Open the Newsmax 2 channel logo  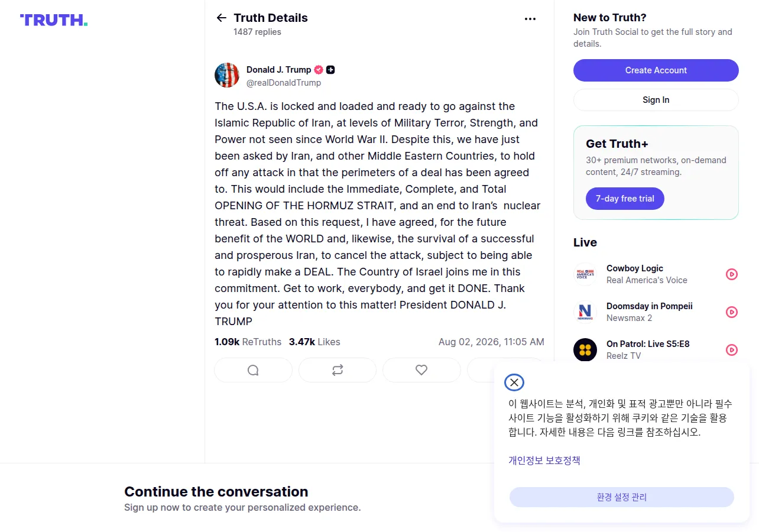point(585,312)
